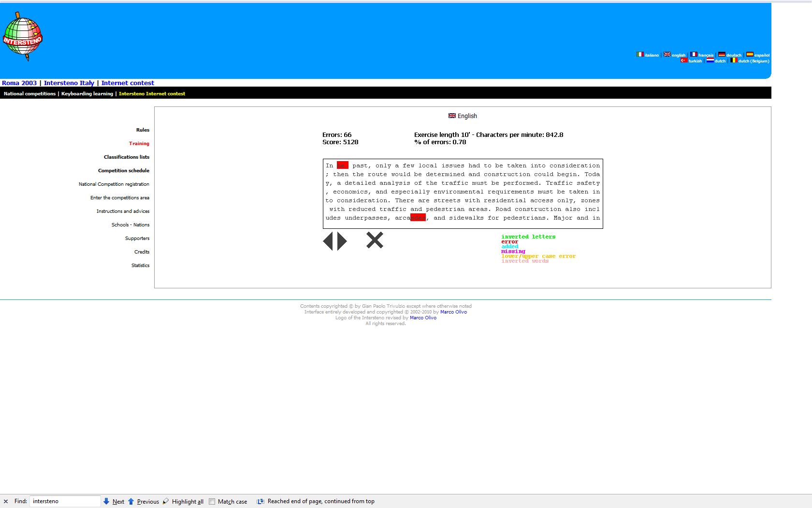Click the 'Errors: 66' value
The image size is (812, 508).
[337, 134]
